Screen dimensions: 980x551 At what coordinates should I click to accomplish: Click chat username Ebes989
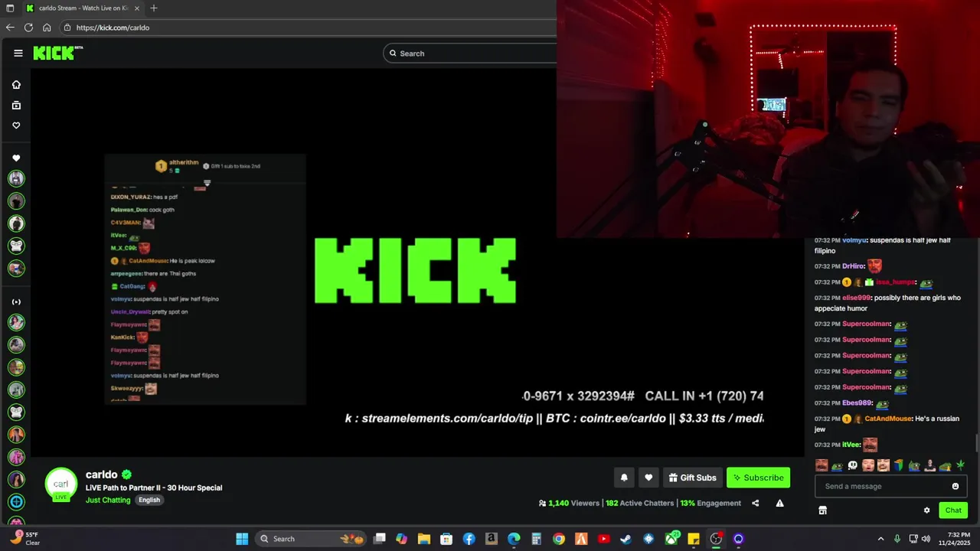(x=857, y=403)
